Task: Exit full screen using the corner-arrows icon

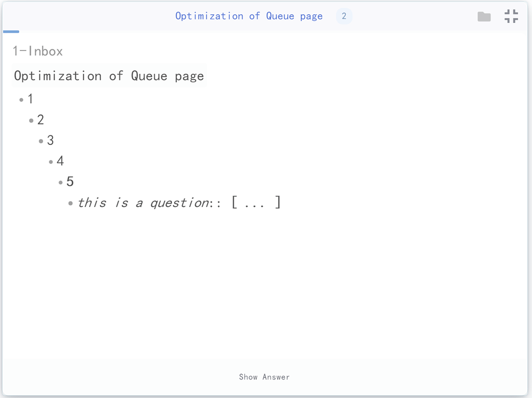Action: pos(511,16)
